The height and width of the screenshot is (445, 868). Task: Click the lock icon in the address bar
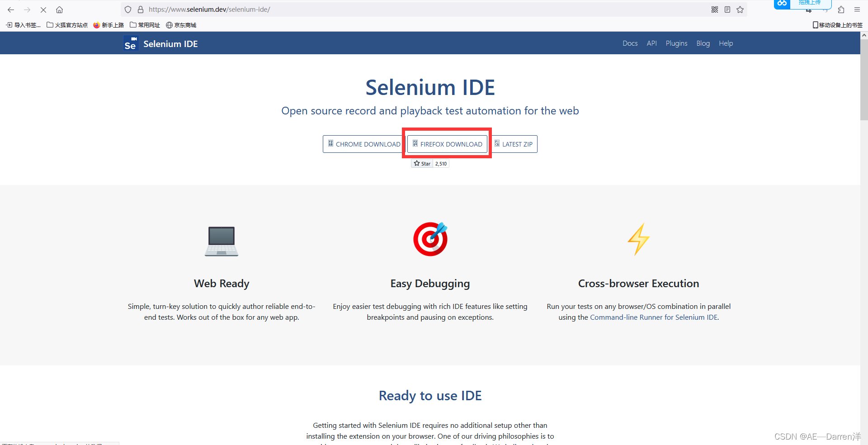click(141, 9)
